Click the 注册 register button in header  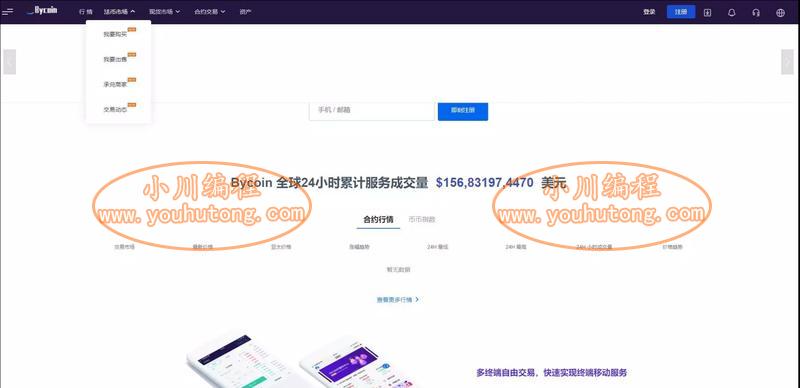click(x=681, y=12)
